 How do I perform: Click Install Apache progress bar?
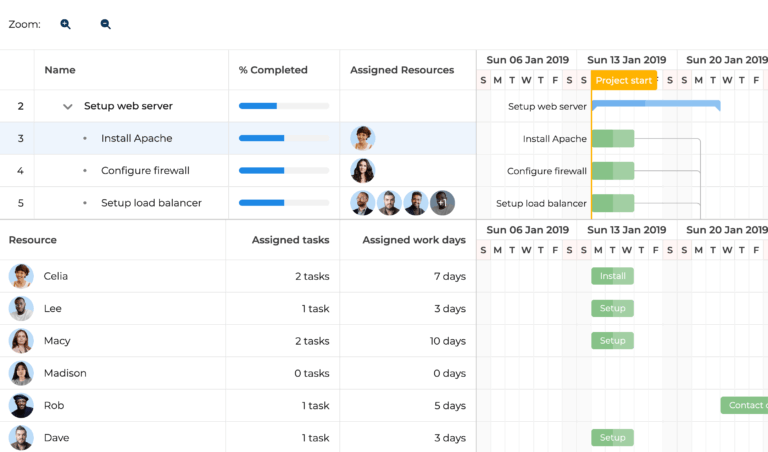[284, 138]
